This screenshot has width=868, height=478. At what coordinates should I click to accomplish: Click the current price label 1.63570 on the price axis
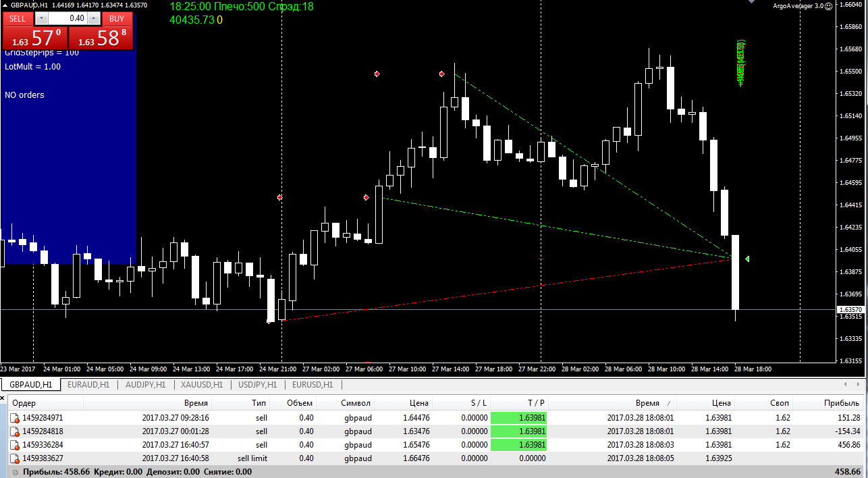click(x=850, y=309)
